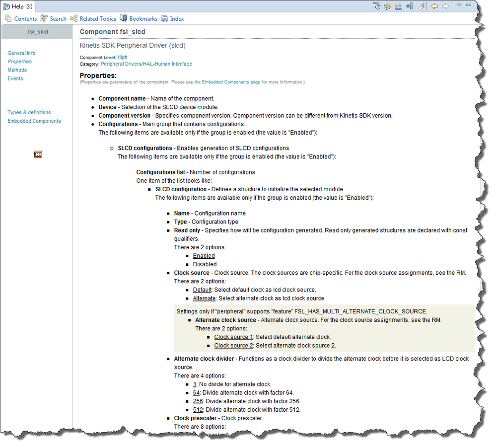Go to Events in the sidebar
The width and height of the screenshot is (496, 448).
coord(15,78)
